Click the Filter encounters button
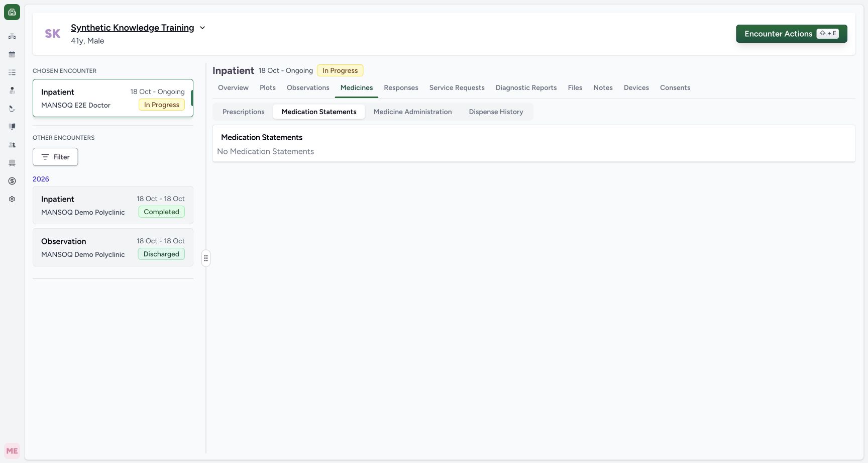The height and width of the screenshot is (463, 868). [x=55, y=157]
